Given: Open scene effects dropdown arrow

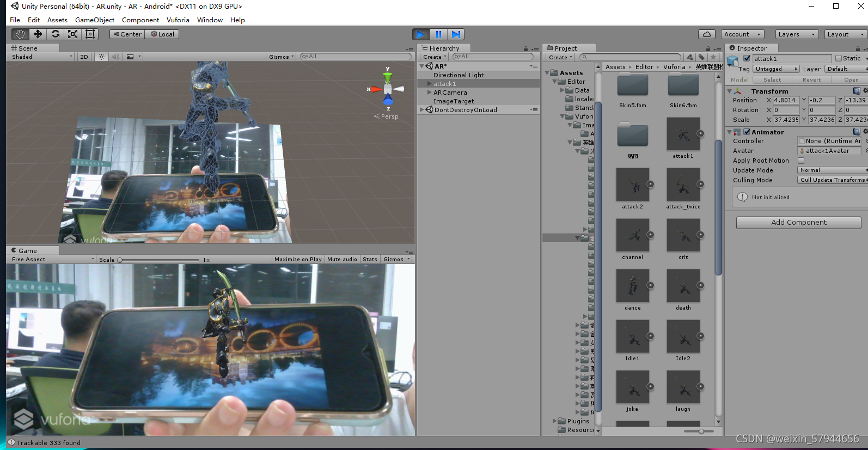Looking at the screenshot, I should [x=139, y=57].
